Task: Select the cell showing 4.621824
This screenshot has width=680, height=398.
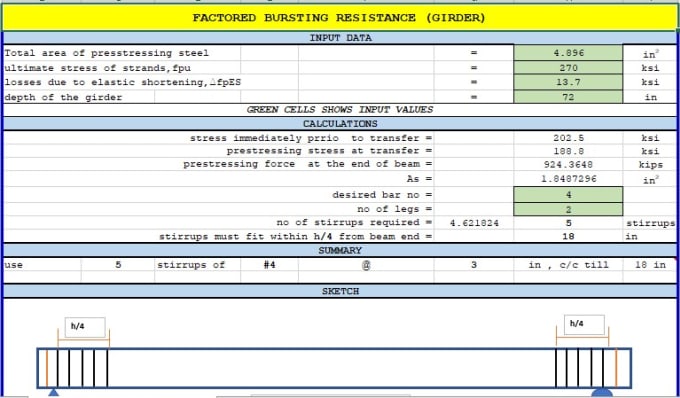Action: (474, 223)
